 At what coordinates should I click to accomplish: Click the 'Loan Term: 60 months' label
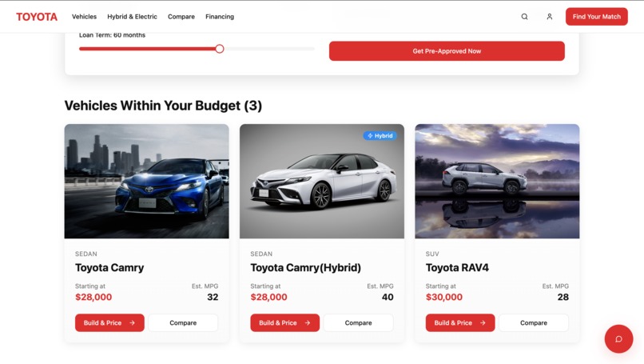(112, 35)
